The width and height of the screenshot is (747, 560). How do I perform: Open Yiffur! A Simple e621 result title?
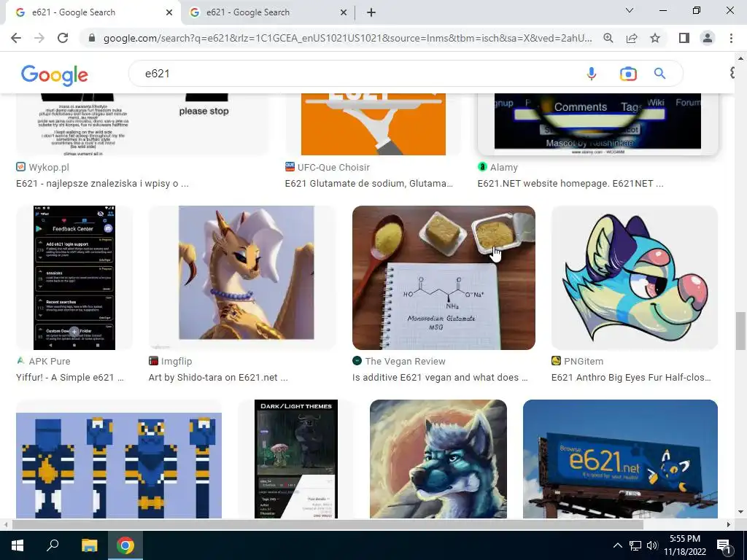point(70,377)
